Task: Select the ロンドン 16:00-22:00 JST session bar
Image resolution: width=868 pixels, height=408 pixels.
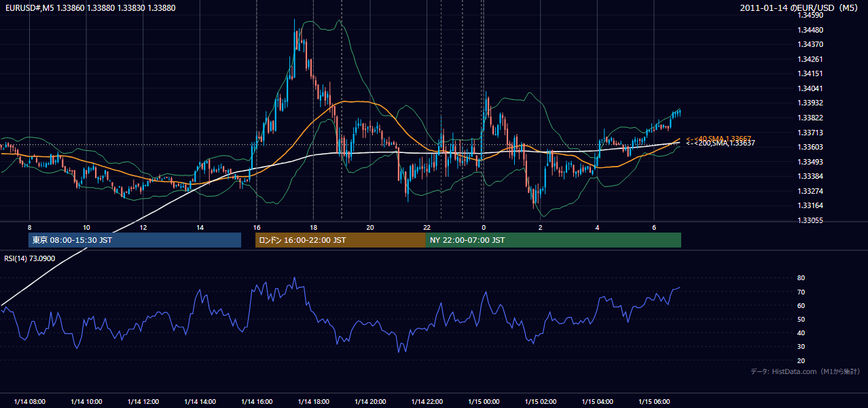Action: pos(340,240)
